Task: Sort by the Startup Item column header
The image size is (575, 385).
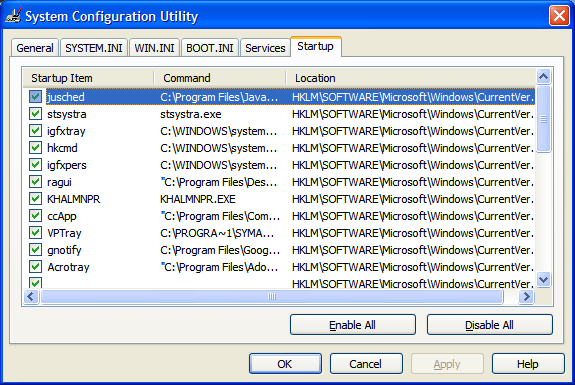Action: [89, 78]
